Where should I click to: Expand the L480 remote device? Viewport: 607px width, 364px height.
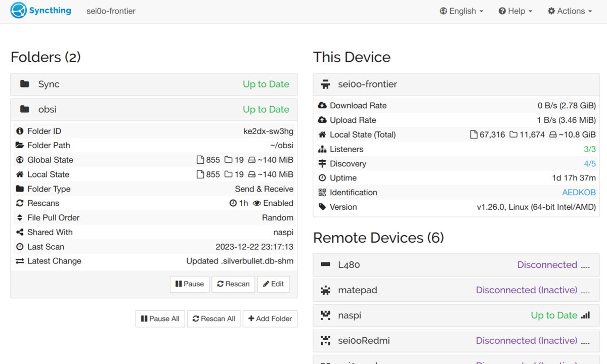[456, 265]
